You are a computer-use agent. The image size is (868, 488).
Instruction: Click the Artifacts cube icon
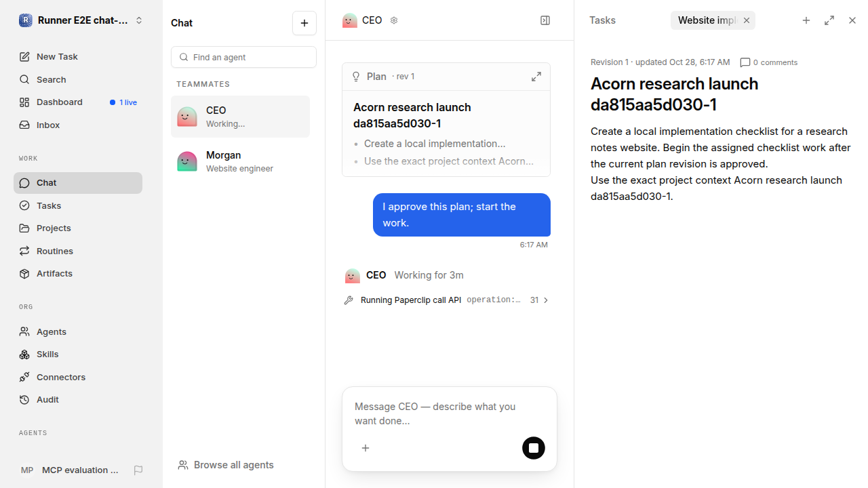pos(24,273)
